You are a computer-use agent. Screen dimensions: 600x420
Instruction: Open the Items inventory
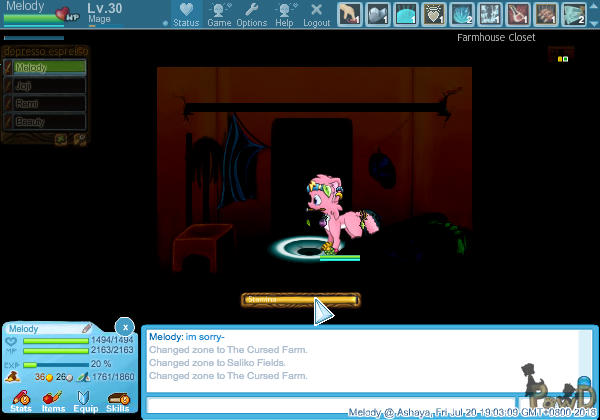tap(53, 401)
